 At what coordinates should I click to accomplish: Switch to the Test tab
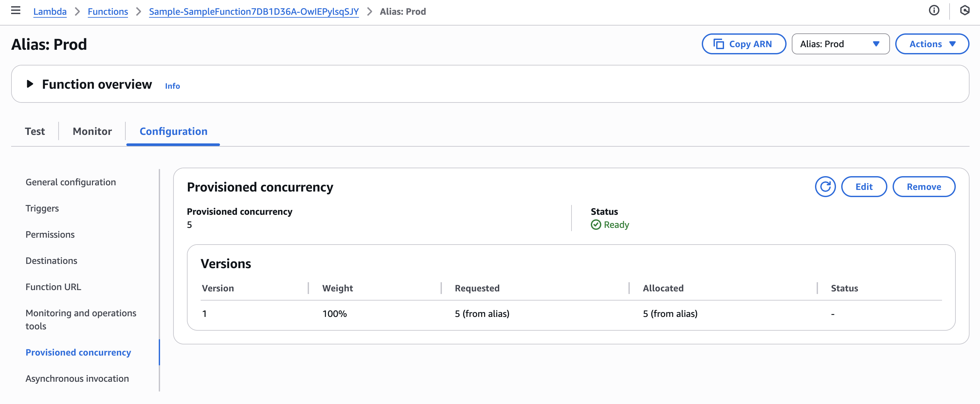(x=35, y=131)
